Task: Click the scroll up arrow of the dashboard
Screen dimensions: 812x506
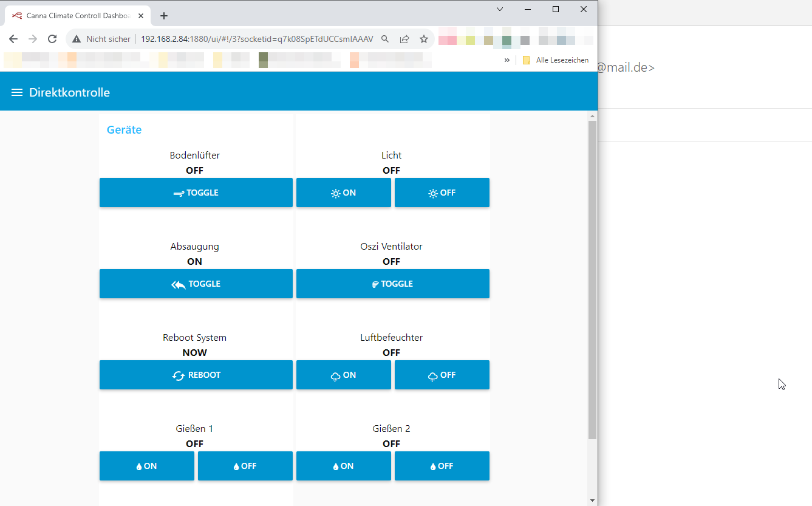Action: click(593, 115)
